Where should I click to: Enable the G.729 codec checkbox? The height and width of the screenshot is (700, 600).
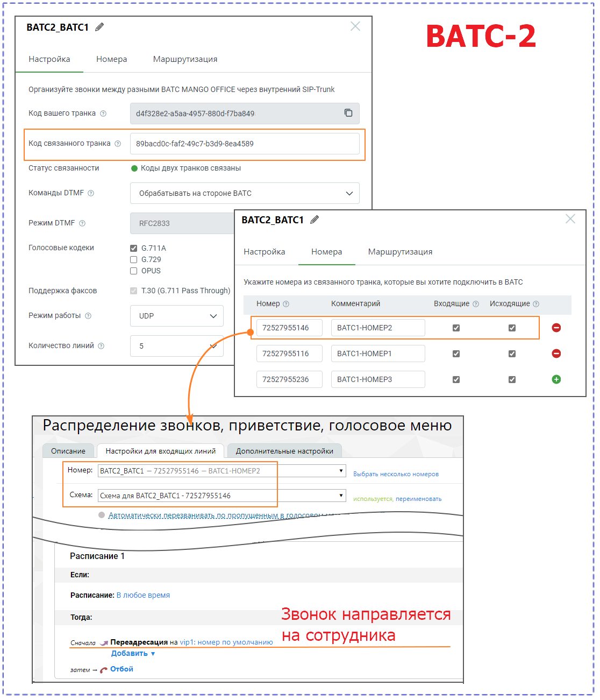click(x=134, y=259)
